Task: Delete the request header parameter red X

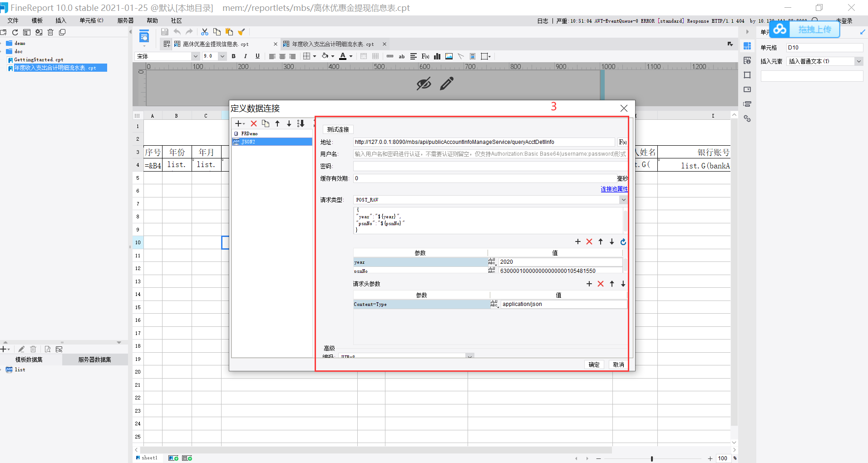Action: tap(601, 284)
